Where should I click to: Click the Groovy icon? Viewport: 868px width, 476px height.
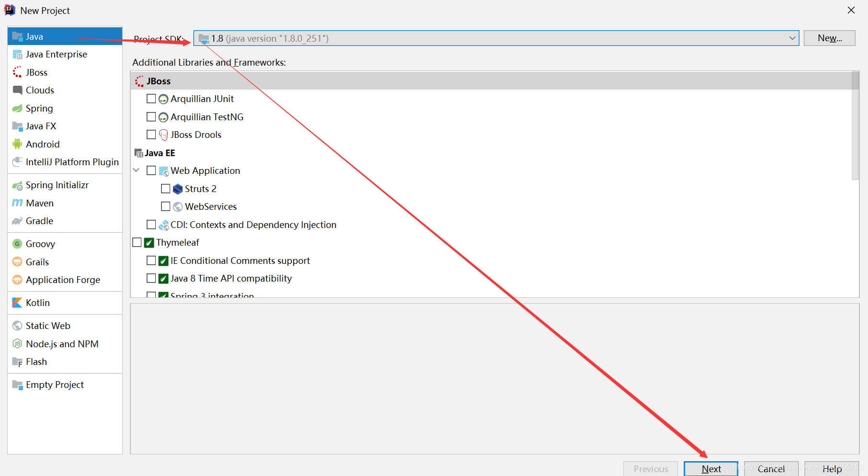17,244
